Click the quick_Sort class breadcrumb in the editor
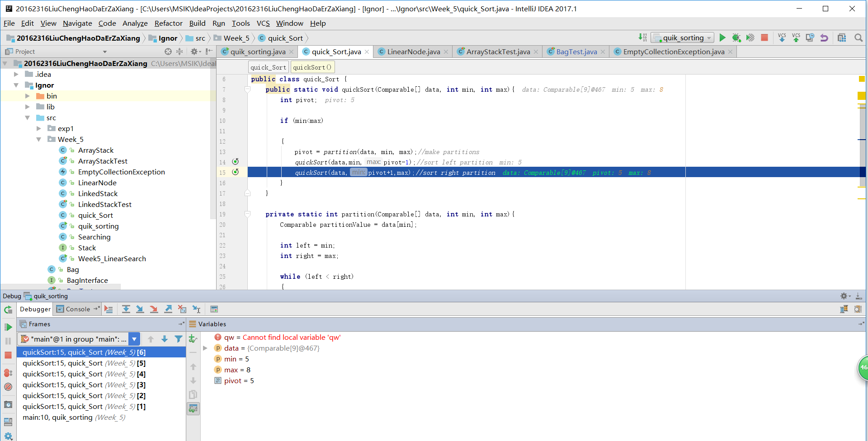This screenshot has height=441, width=868. 268,67
